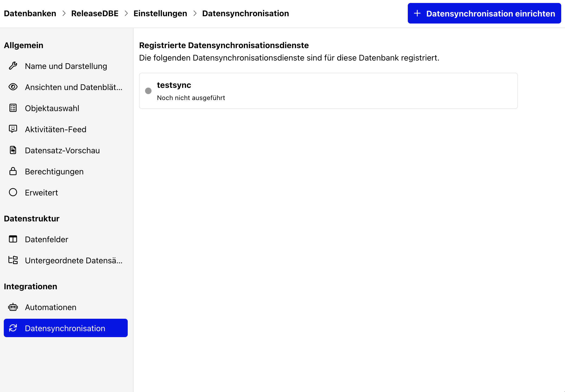Viewport: 565px width, 392px height.
Task: Click the robot icon next to Automationen
Action: click(x=13, y=307)
